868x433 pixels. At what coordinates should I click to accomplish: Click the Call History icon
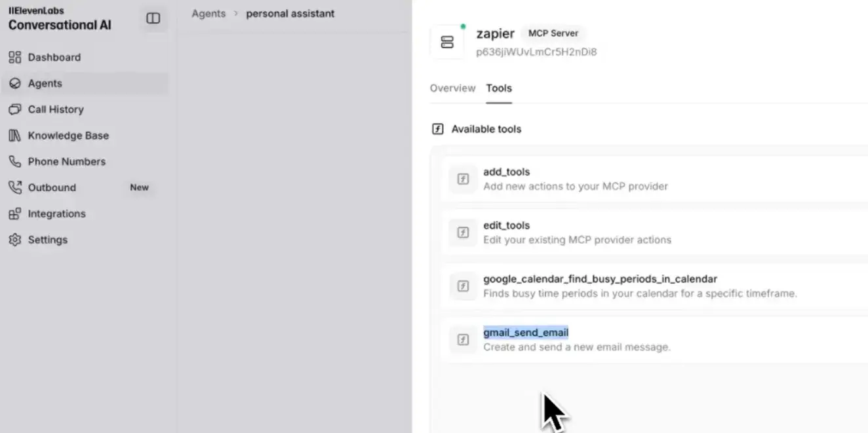click(14, 109)
